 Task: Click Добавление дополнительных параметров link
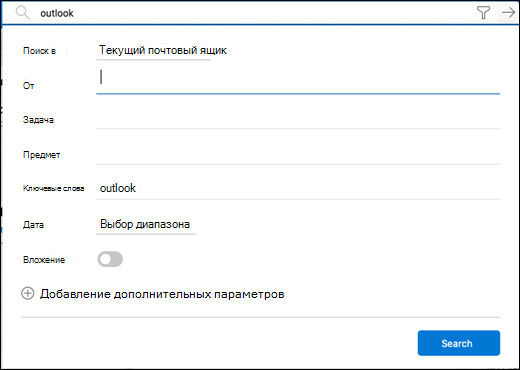pos(162,294)
